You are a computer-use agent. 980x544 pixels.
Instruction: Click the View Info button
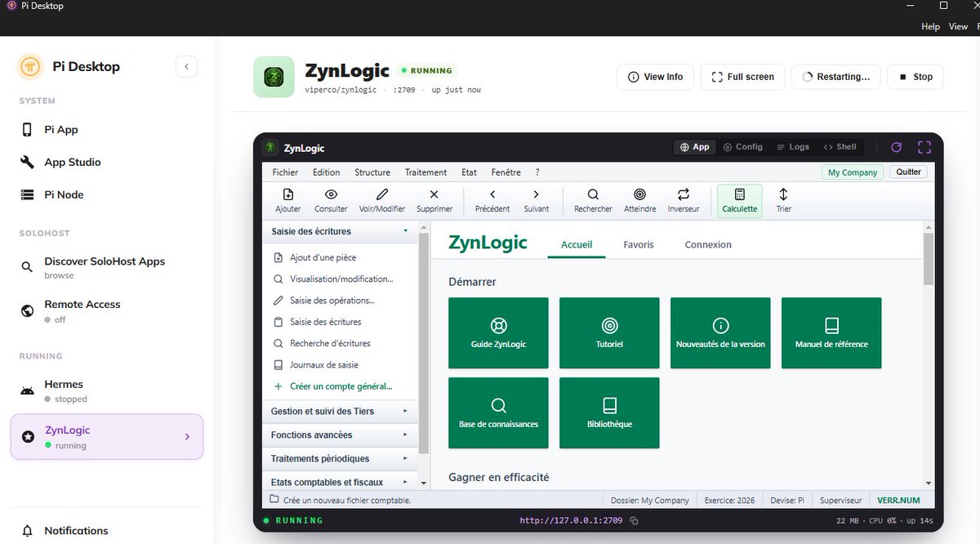[x=655, y=77]
